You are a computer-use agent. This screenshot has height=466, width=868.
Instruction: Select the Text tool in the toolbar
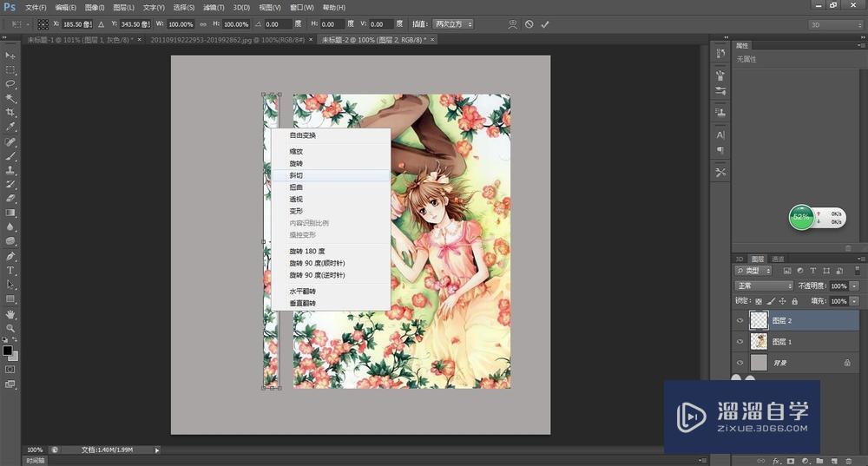[x=10, y=271]
